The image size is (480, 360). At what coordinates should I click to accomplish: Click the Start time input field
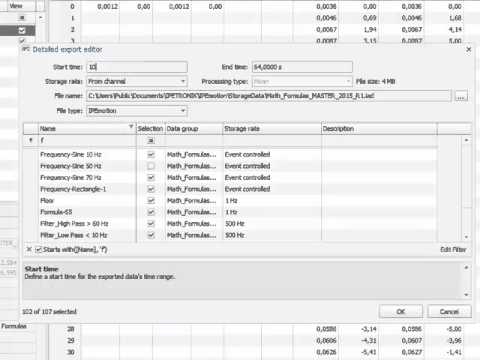pos(137,67)
